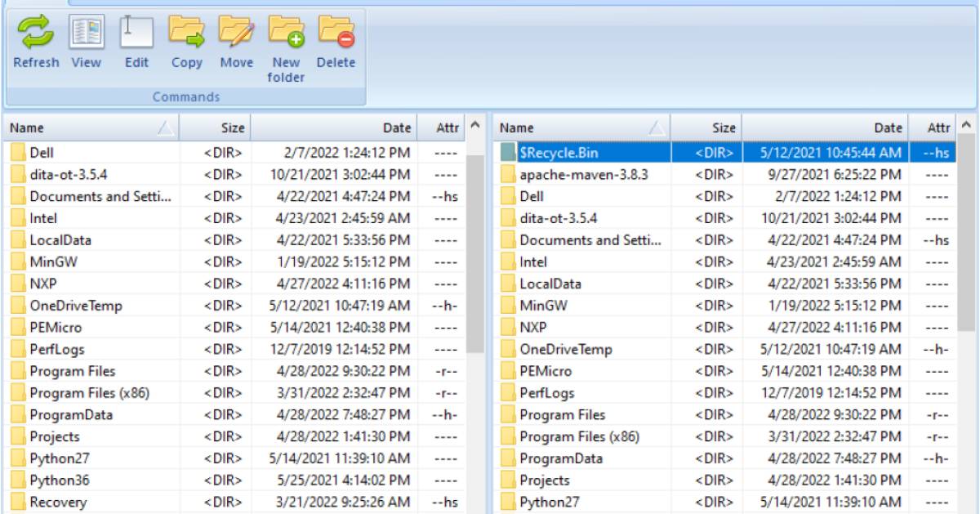
Task: Click the Copy icon on the ribbon
Action: click(x=186, y=37)
